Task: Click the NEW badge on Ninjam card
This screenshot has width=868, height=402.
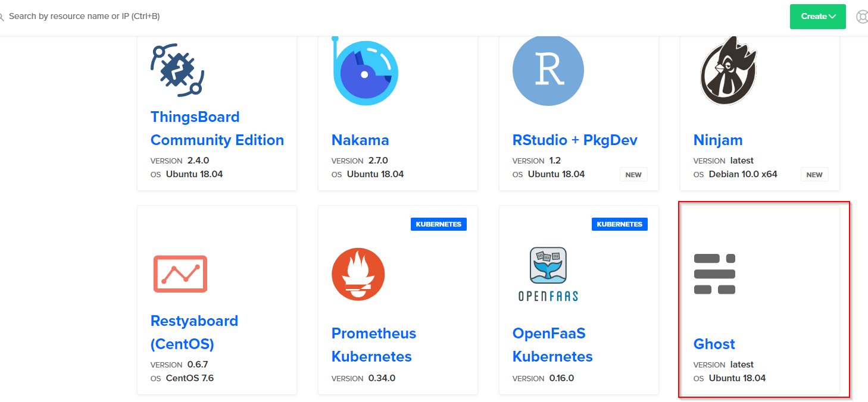Action: point(814,175)
